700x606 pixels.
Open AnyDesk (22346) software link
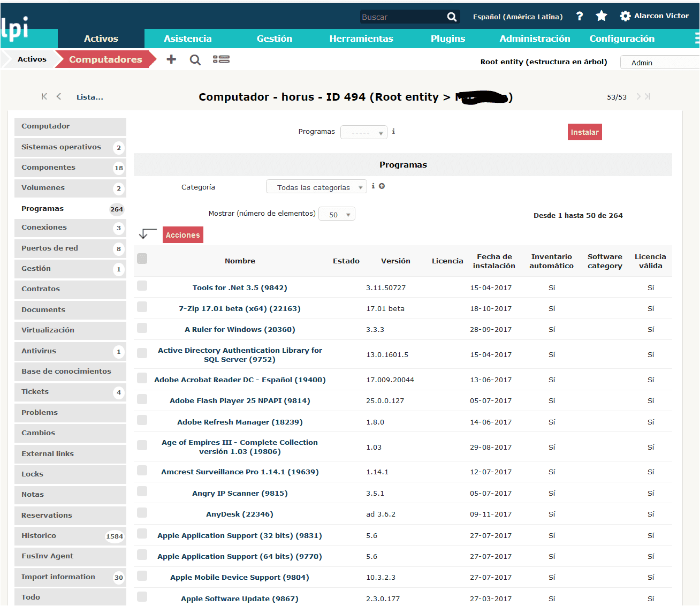[x=240, y=514]
